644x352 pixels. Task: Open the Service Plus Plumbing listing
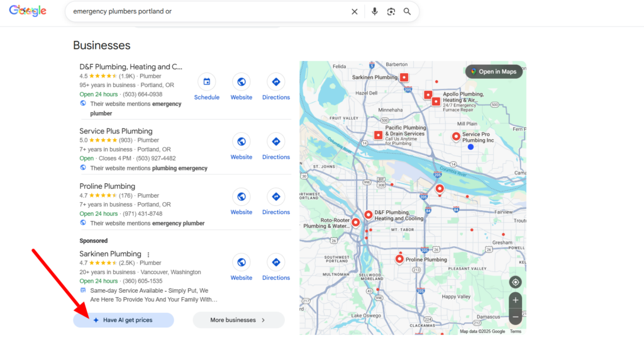click(116, 131)
